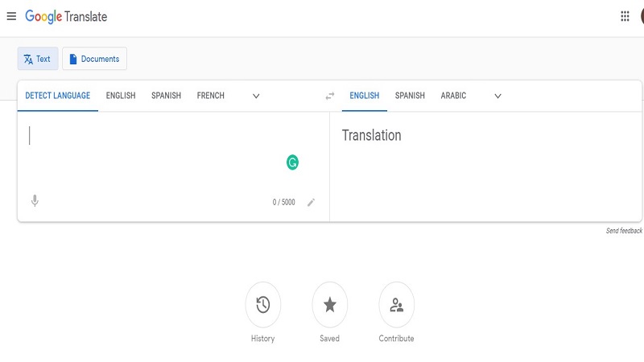Select English as target language

(x=365, y=96)
